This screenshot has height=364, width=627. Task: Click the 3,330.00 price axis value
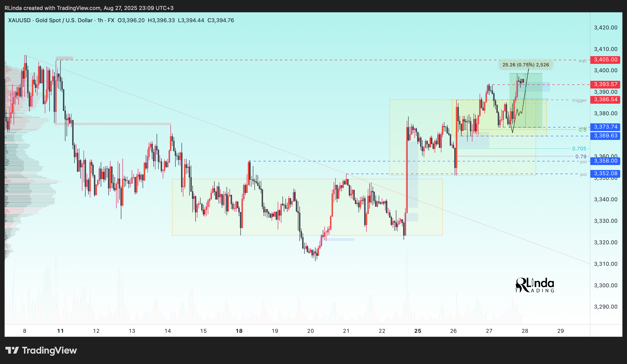(605, 221)
